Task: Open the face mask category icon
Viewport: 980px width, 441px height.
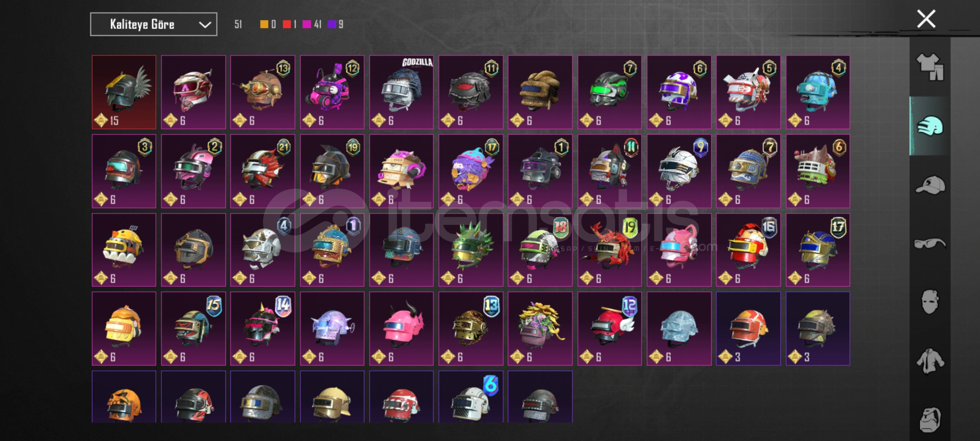Action: point(930,302)
